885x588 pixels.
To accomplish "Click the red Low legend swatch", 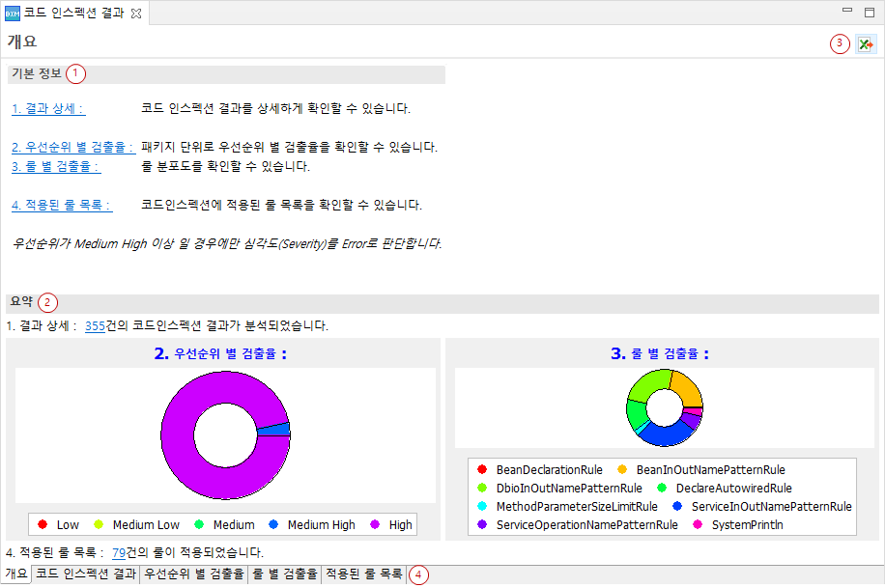I will [42, 524].
